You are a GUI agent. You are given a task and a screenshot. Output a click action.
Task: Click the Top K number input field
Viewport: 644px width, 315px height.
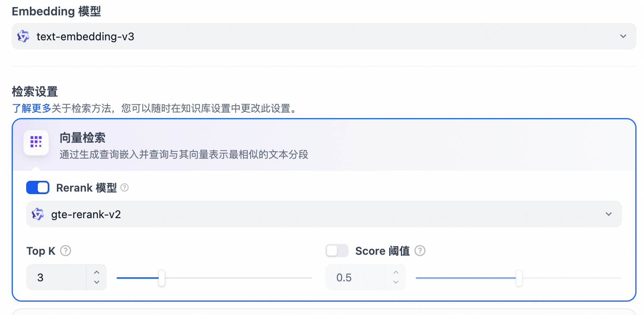(56, 277)
